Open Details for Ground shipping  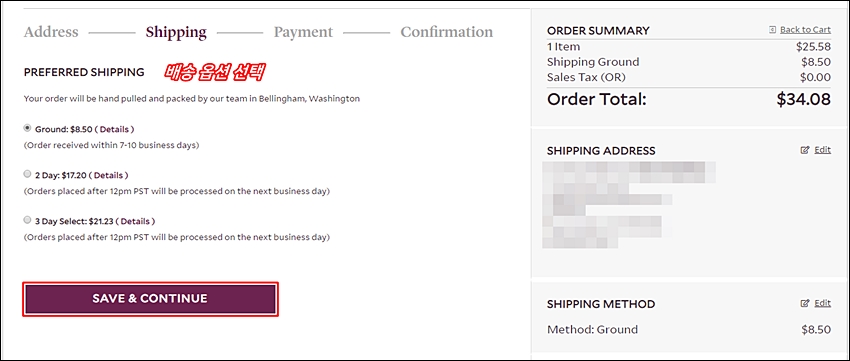pos(115,130)
